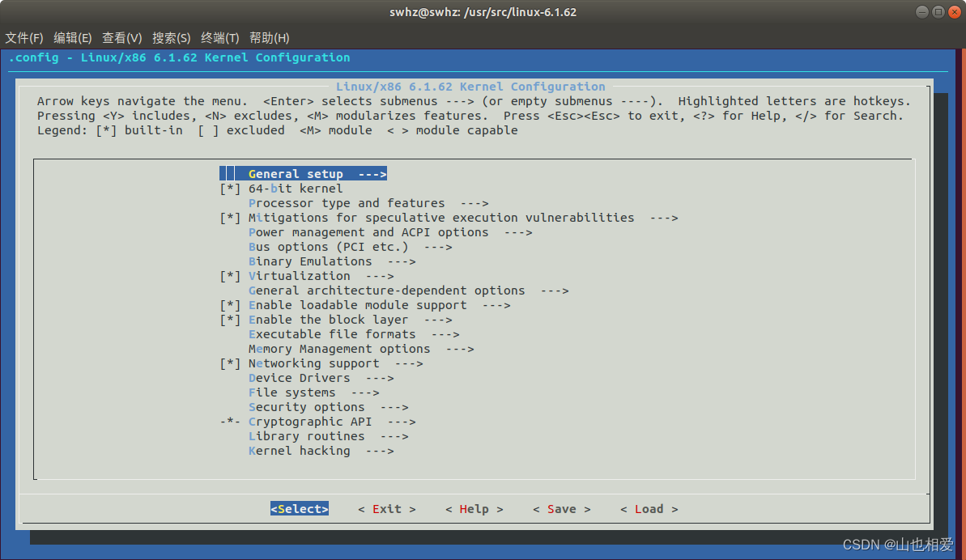Expand arrow after Mitigations for speculative execution

click(x=663, y=218)
